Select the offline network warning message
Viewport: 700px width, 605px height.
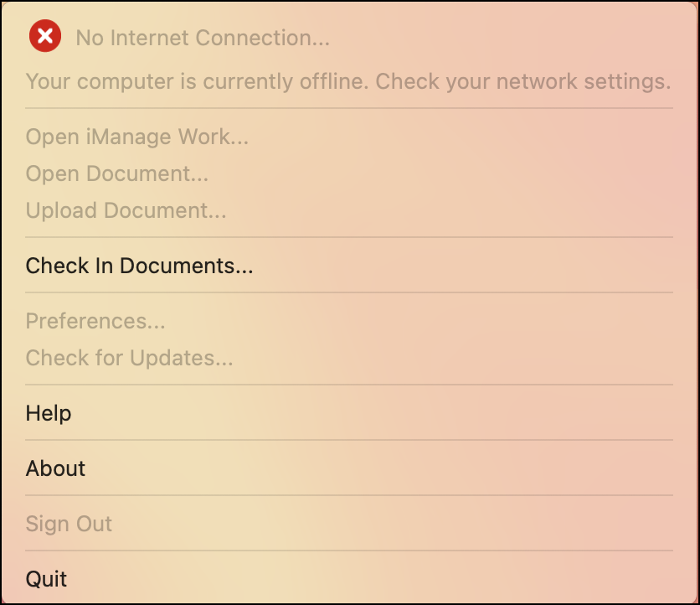[347, 81]
